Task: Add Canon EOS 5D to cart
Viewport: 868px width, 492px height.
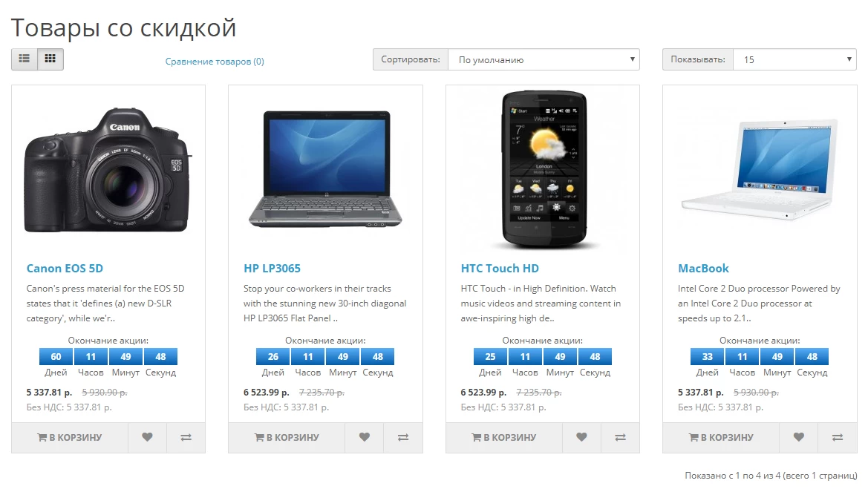Action: 70,437
